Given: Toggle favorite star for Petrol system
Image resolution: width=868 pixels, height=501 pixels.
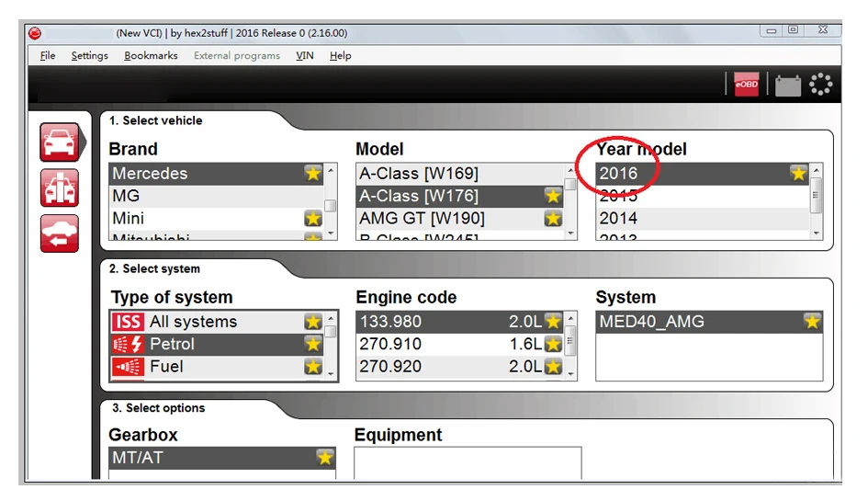Looking at the screenshot, I should point(313,344).
